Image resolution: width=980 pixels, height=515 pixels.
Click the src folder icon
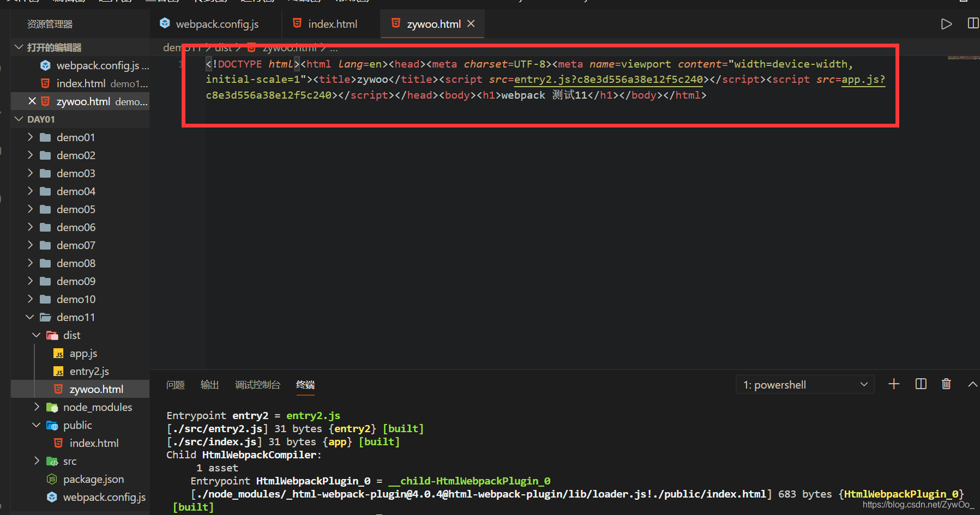coord(52,461)
